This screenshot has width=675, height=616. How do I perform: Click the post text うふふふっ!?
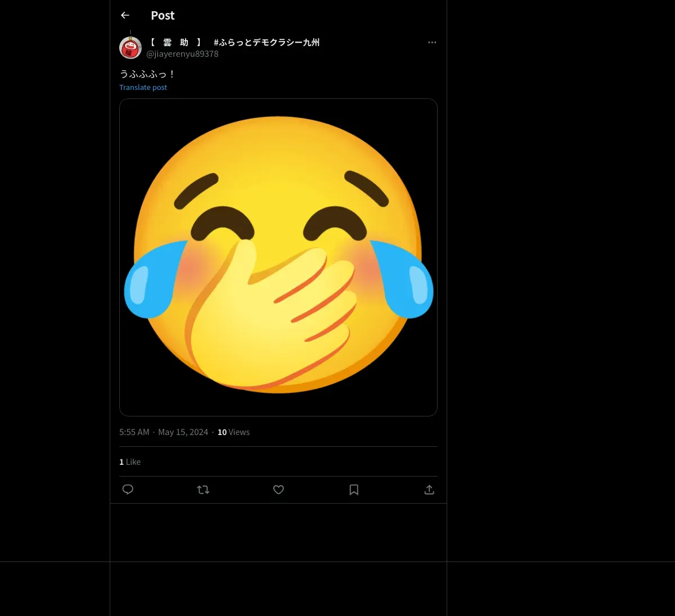[x=147, y=74]
